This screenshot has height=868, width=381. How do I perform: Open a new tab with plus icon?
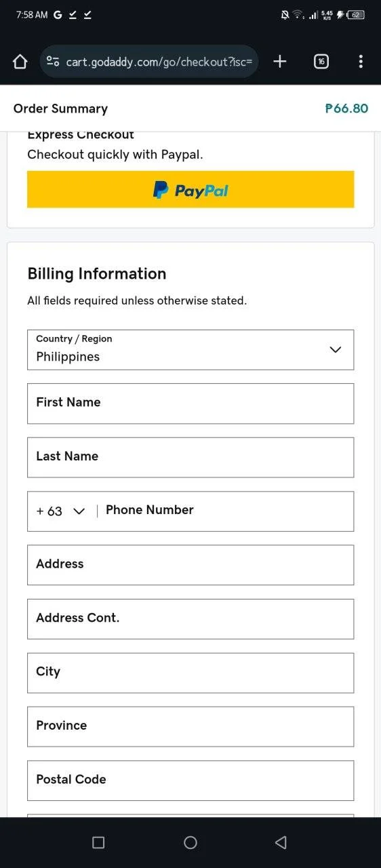280,62
